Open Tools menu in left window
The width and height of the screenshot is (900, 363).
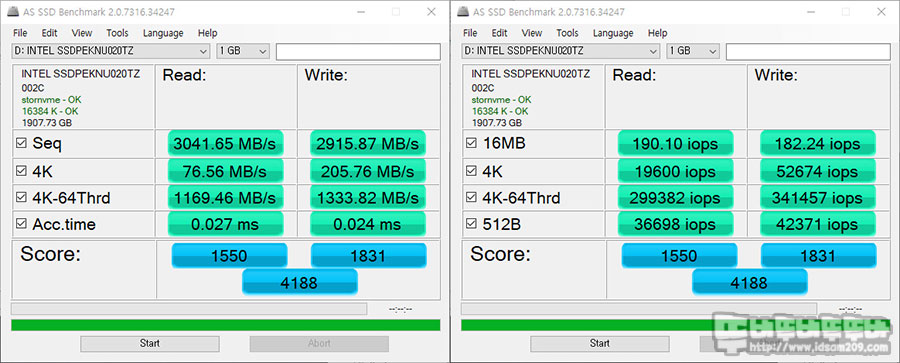tap(117, 33)
